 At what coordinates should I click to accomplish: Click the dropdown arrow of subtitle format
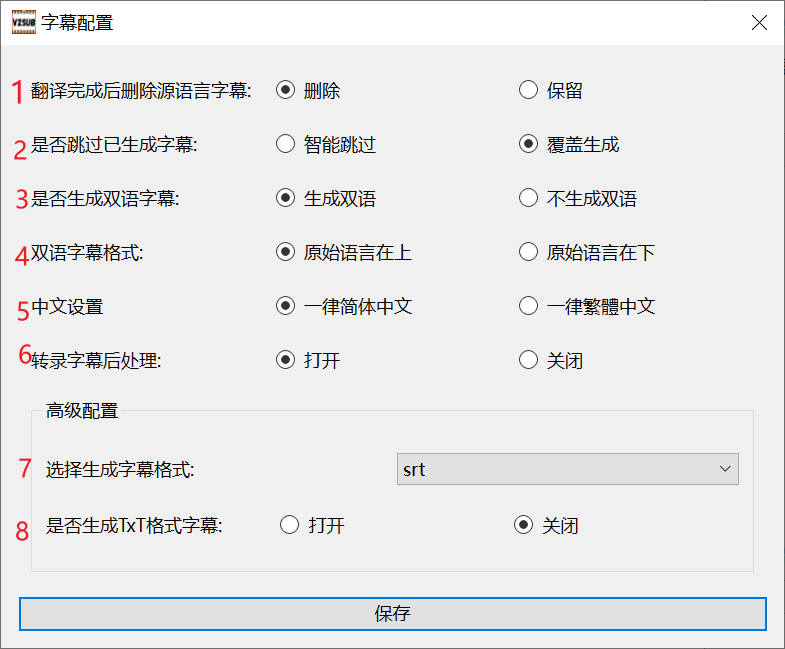(725, 469)
